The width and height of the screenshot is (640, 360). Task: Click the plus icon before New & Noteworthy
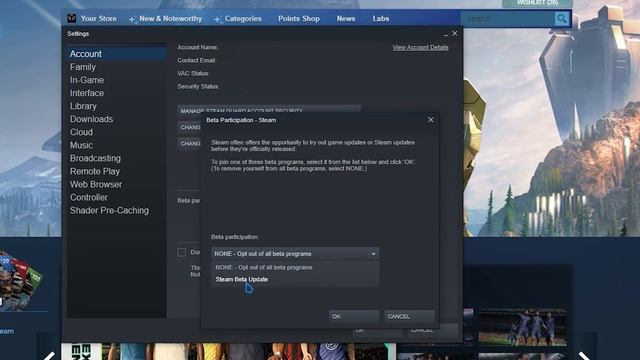tap(132, 19)
